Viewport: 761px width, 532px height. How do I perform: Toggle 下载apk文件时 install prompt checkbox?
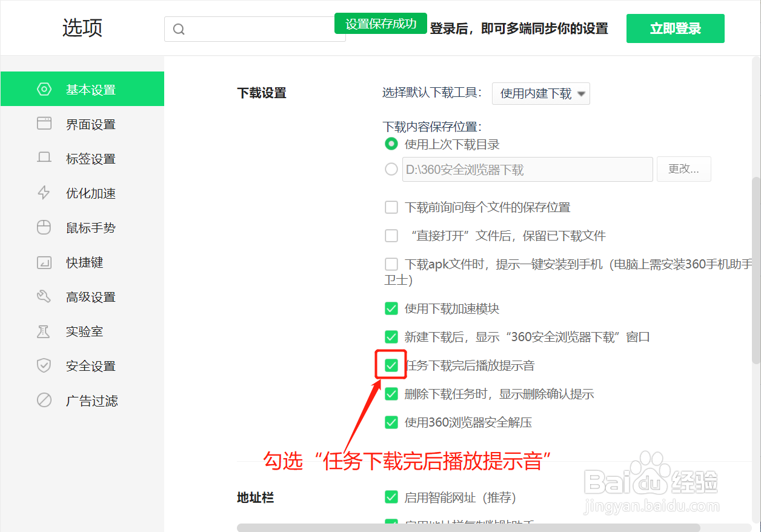[x=391, y=264]
